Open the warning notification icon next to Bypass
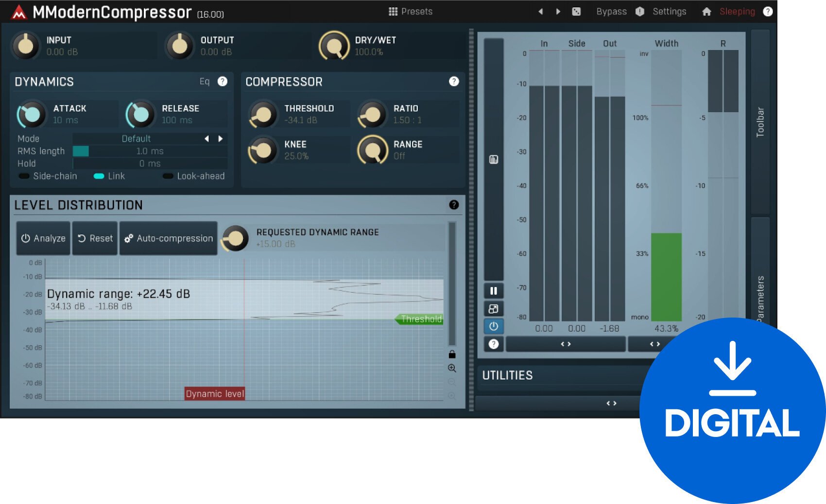This screenshot has height=504, width=826. (x=639, y=11)
